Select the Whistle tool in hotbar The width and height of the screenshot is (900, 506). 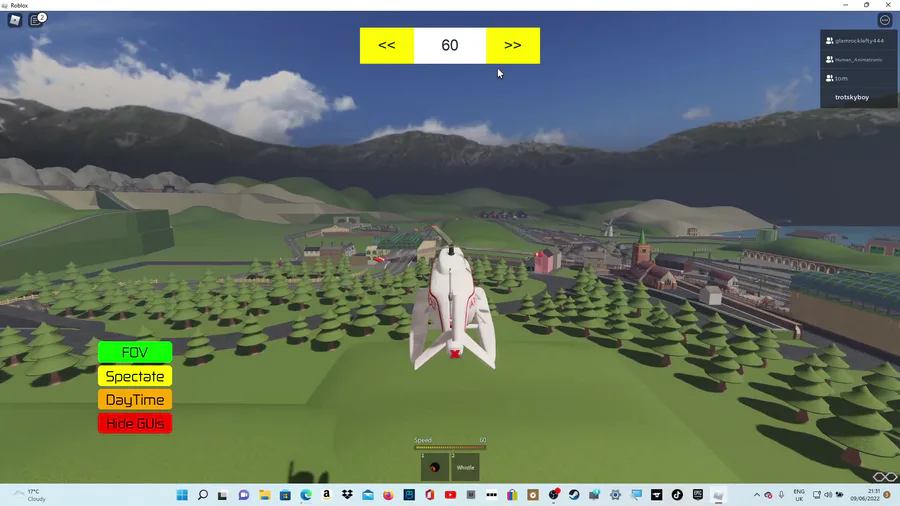[x=465, y=466]
